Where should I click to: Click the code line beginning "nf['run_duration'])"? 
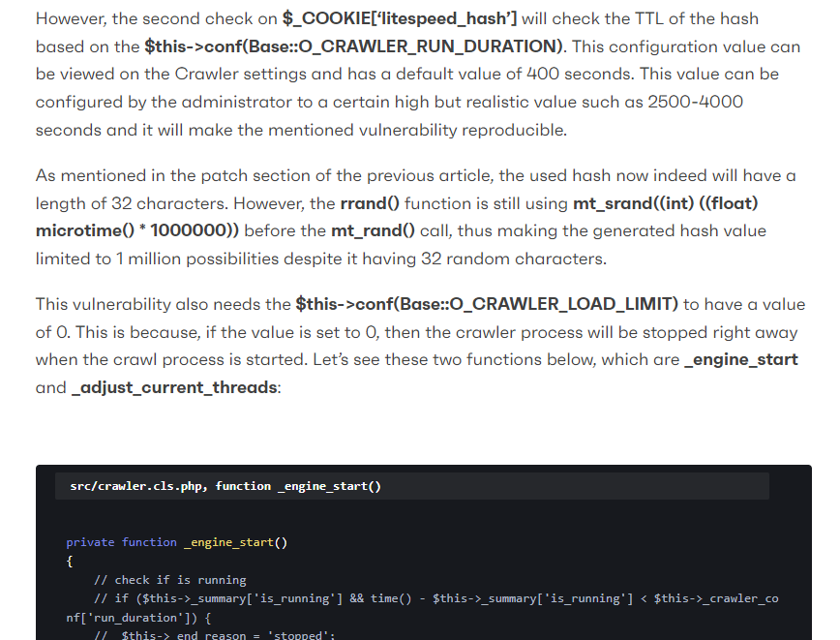(x=138, y=618)
